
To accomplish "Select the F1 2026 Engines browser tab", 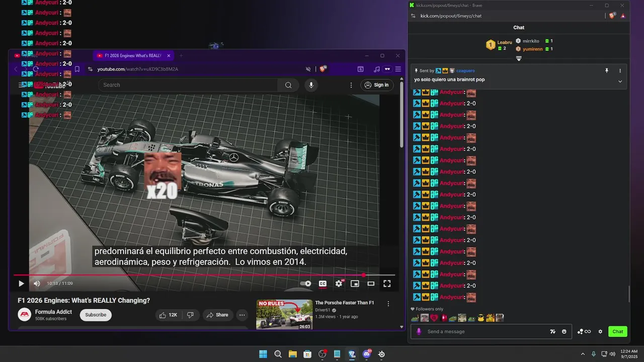I will point(133,56).
